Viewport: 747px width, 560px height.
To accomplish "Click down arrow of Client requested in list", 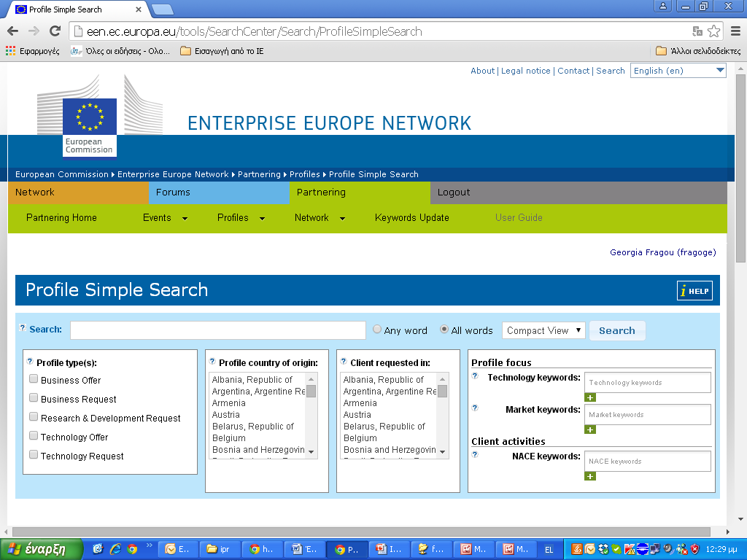I will click(x=443, y=452).
